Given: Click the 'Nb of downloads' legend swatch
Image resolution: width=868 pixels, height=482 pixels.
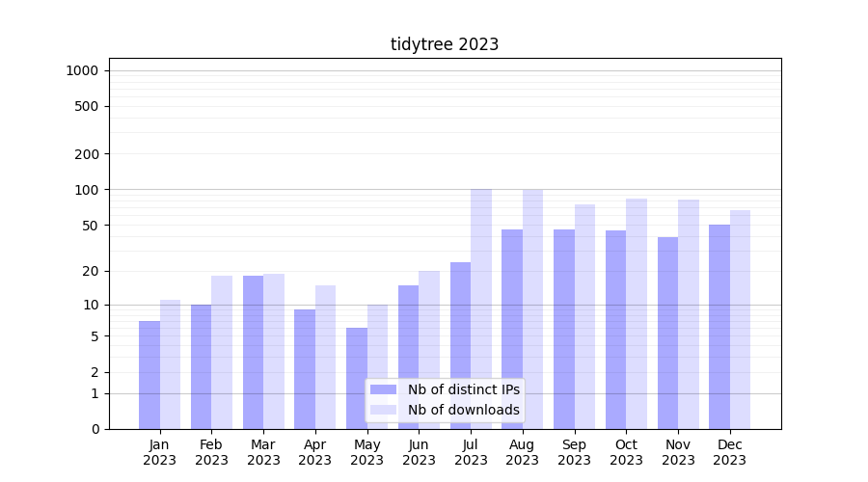Looking at the screenshot, I should pos(383,410).
